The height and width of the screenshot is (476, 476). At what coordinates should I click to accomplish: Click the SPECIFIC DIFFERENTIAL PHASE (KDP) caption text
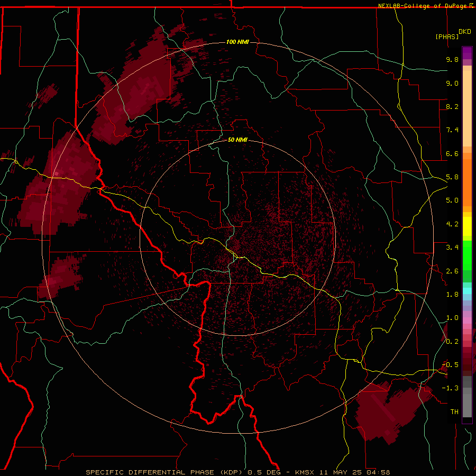pyautogui.click(x=164, y=472)
